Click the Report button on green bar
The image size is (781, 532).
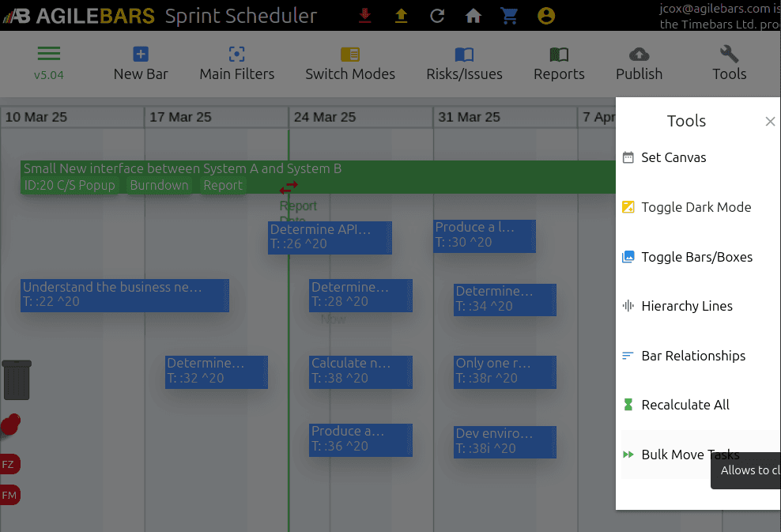tap(223, 185)
